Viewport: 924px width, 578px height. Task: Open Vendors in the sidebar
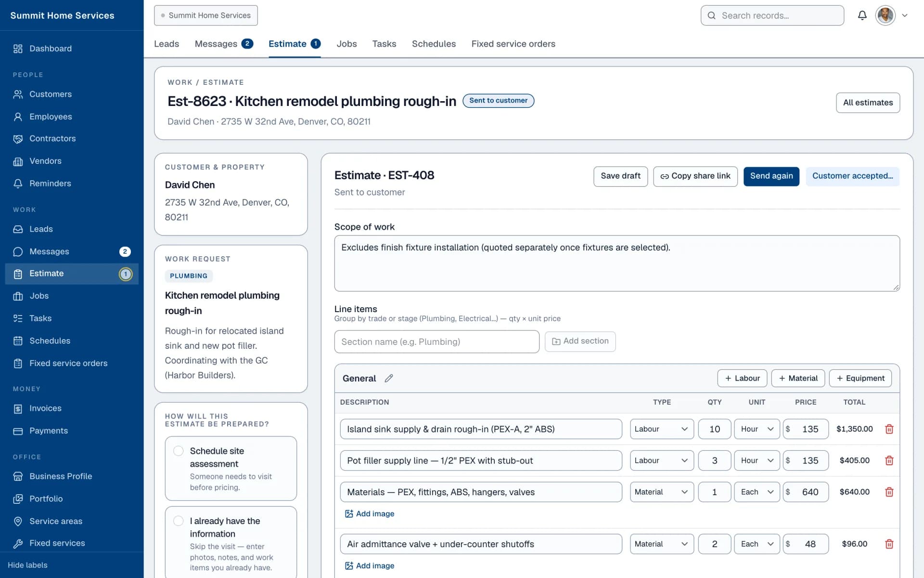click(72, 161)
